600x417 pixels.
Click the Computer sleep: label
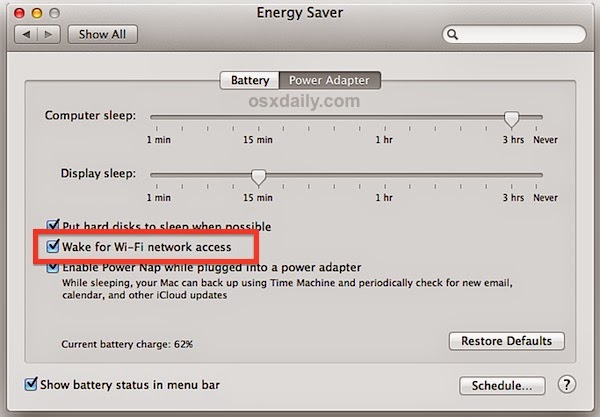coord(90,115)
